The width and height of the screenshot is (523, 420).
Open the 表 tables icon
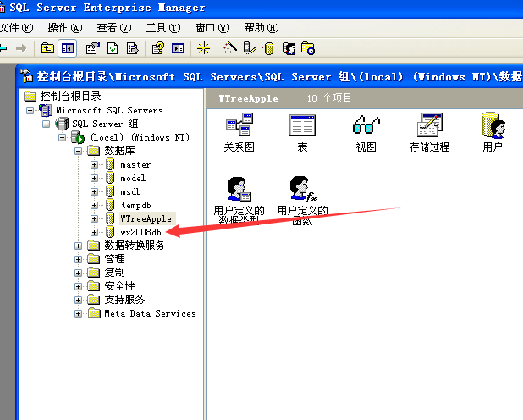[x=302, y=132]
